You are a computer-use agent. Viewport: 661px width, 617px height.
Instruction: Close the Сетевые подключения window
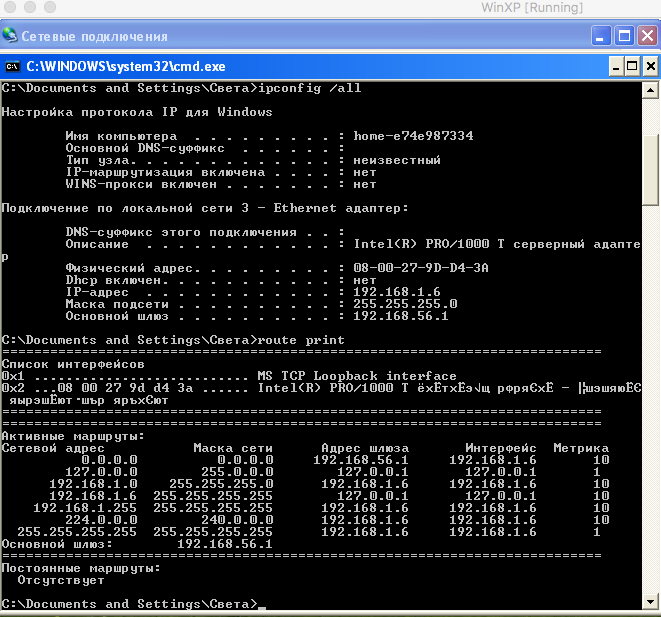pos(648,36)
